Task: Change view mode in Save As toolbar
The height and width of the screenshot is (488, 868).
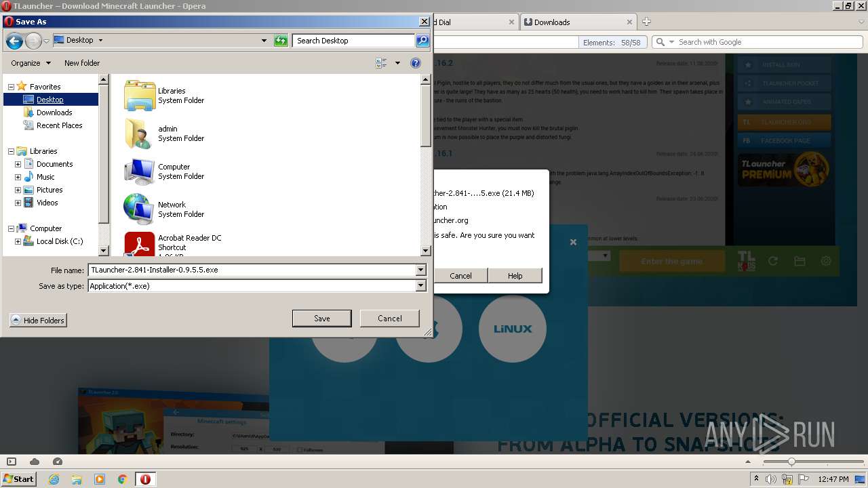Action: click(x=381, y=63)
